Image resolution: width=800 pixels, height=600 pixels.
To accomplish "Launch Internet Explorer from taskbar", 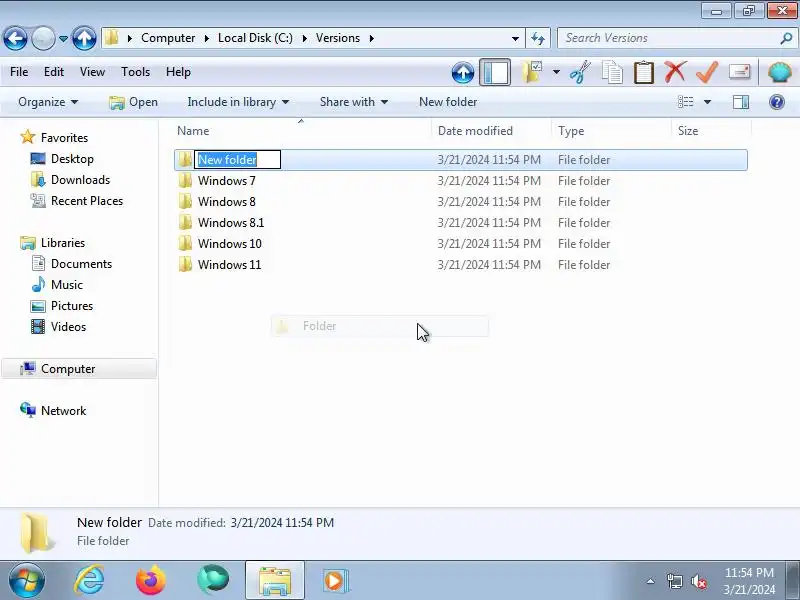I will pos(89,581).
